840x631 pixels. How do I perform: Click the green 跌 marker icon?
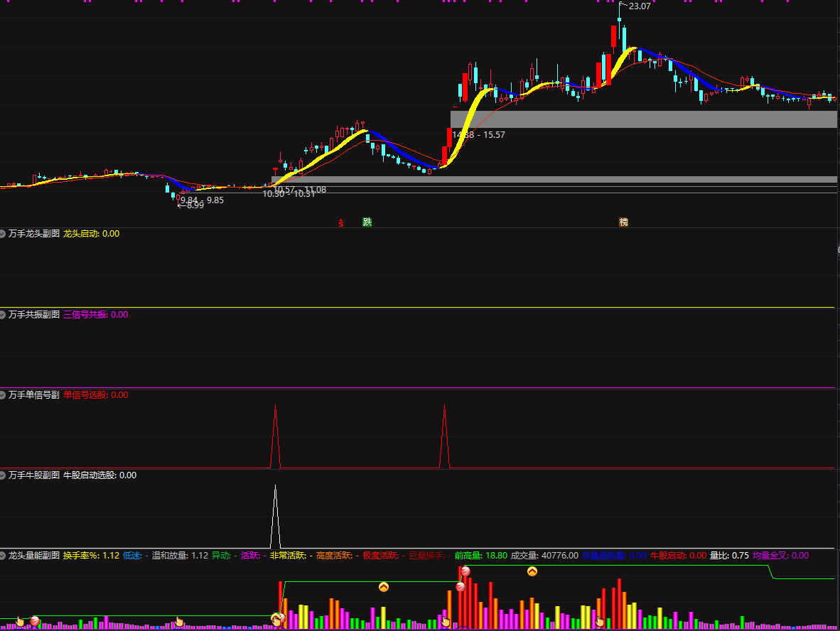tap(367, 222)
